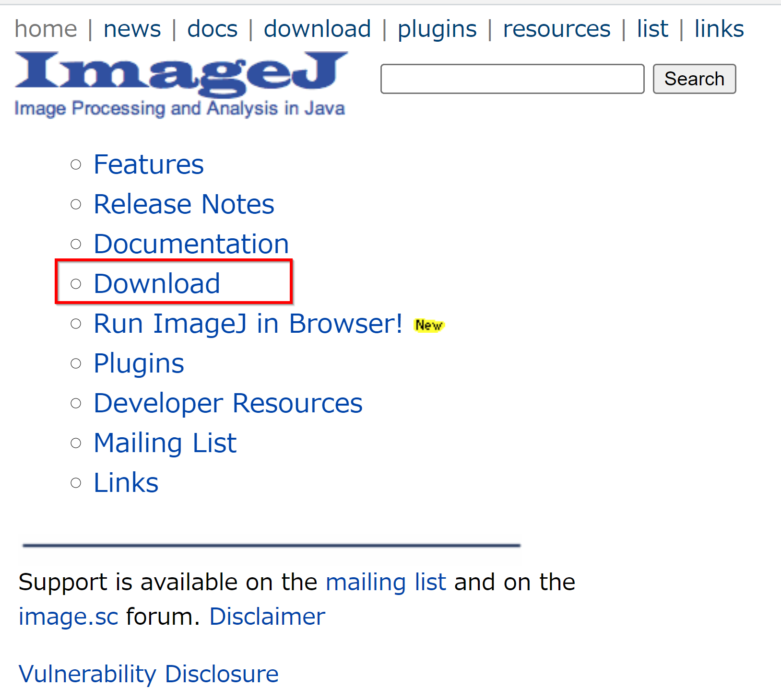Open resources in the top navigation
The height and width of the screenshot is (700, 781).
(556, 29)
